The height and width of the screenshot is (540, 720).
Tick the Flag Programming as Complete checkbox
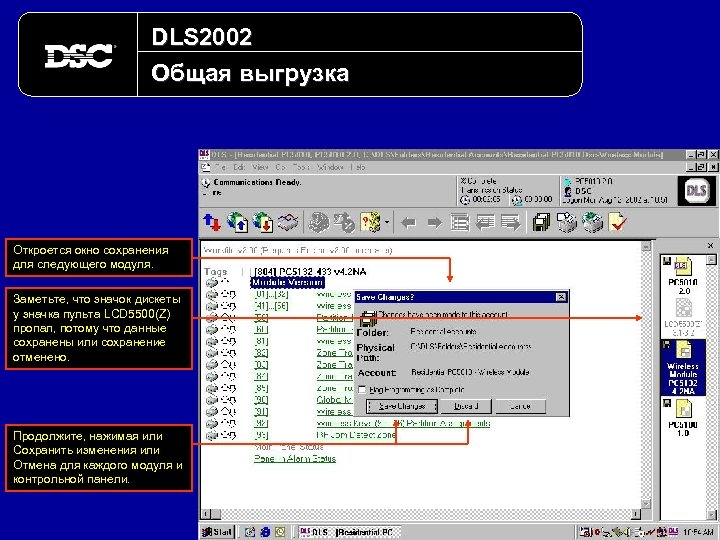pyautogui.click(x=362, y=390)
